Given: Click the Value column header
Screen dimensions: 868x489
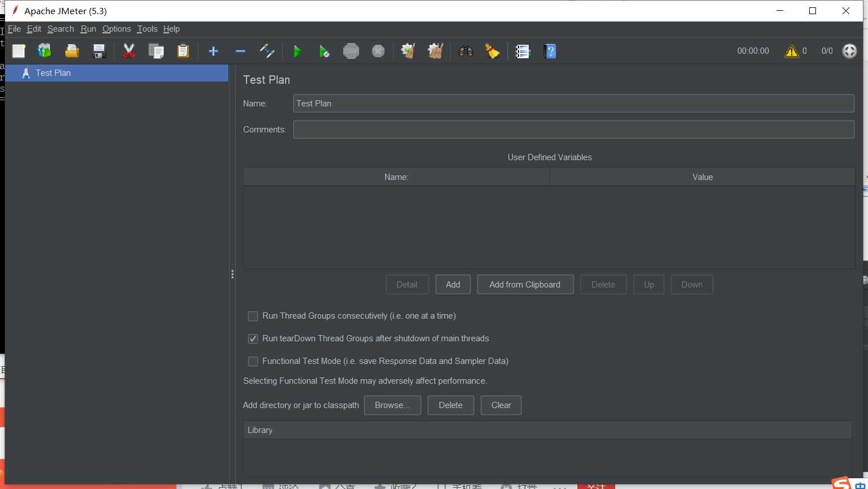Looking at the screenshot, I should 702,177.
